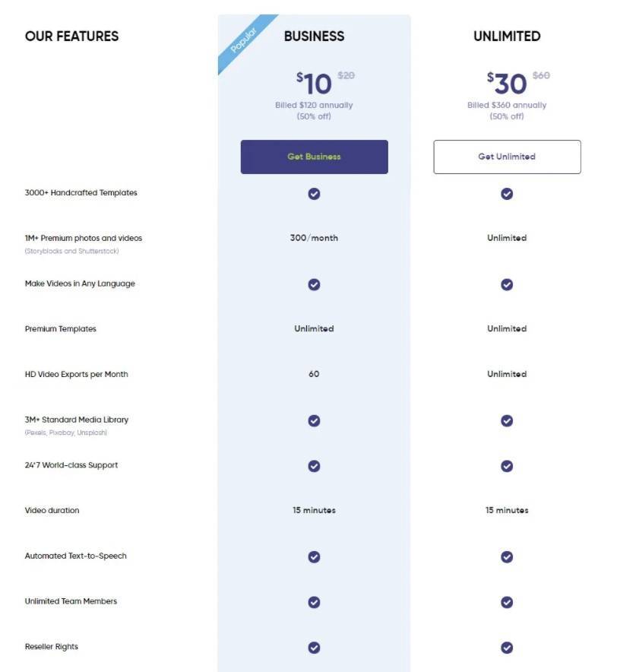617x672 pixels.
Task: Click Business checkmark for Make Videos in Any Language
Action: click(x=314, y=284)
